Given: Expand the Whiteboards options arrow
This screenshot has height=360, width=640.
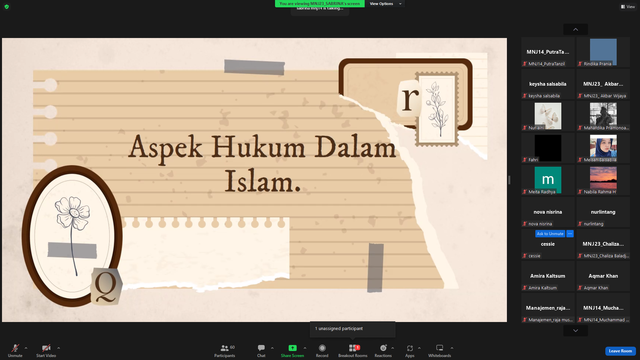Looking at the screenshot, I should pyautogui.click(x=452, y=348).
